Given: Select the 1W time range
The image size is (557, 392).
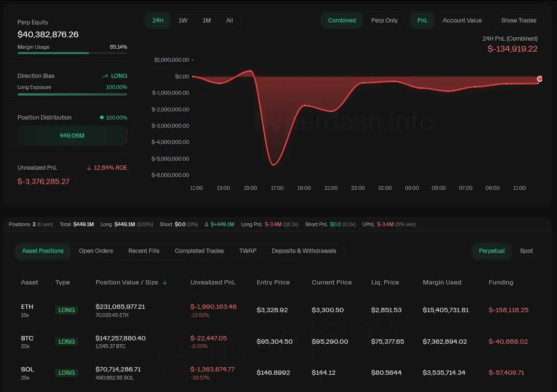Looking at the screenshot, I should (183, 21).
